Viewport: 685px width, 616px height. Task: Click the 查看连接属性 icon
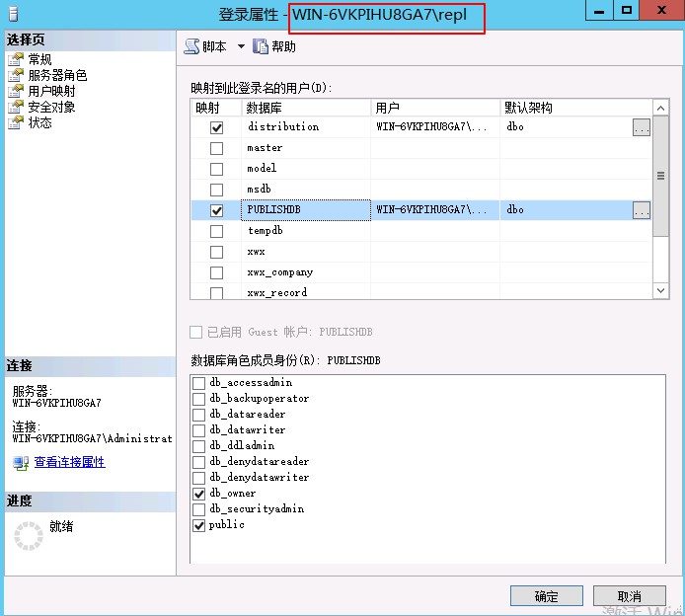(21, 462)
